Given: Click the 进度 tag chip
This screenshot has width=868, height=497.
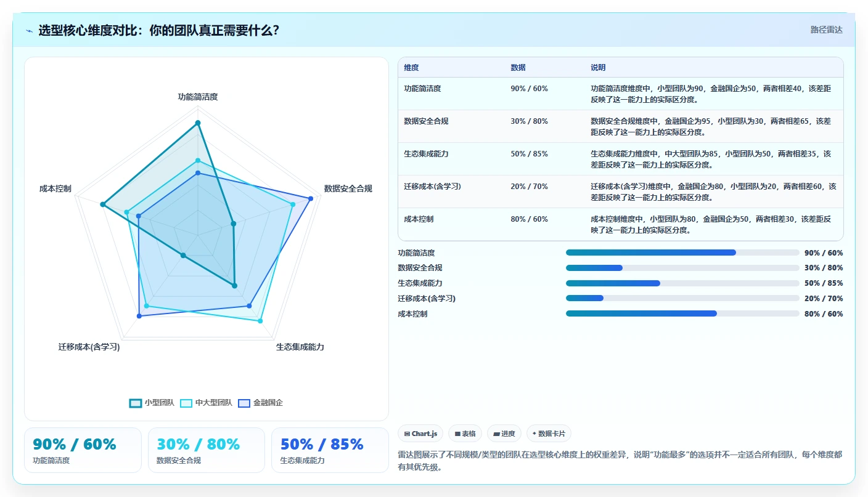Looking at the screenshot, I should pyautogui.click(x=504, y=434).
